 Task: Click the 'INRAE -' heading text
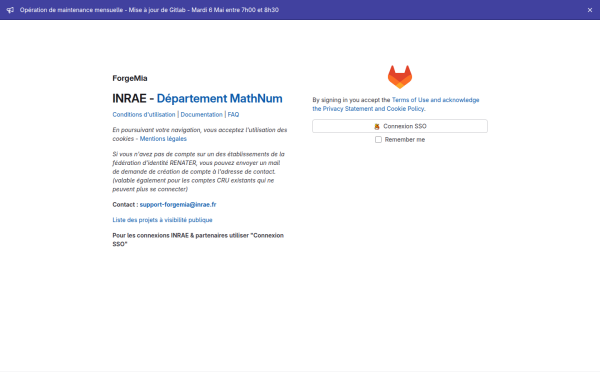coord(133,98)
